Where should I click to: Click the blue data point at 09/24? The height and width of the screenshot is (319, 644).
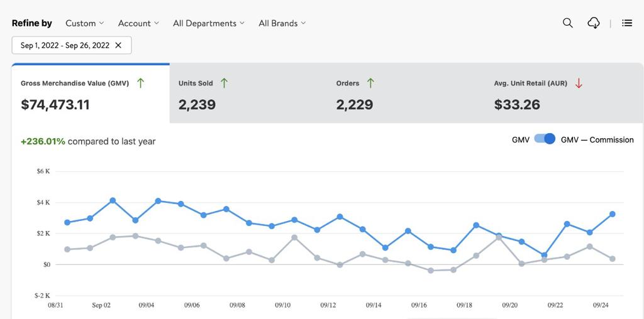589,232
